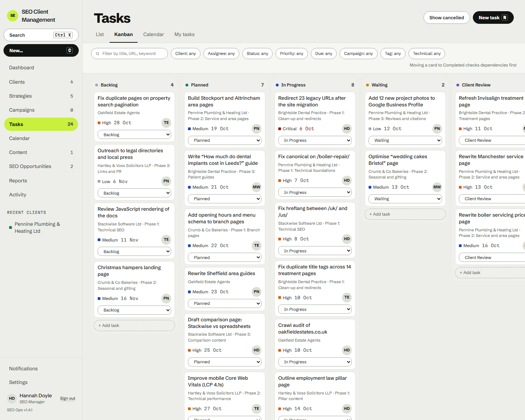525x420 pixels.
Task: Click PN avatar on Build Stockport and Altrincham card
Action: (257, 129)
